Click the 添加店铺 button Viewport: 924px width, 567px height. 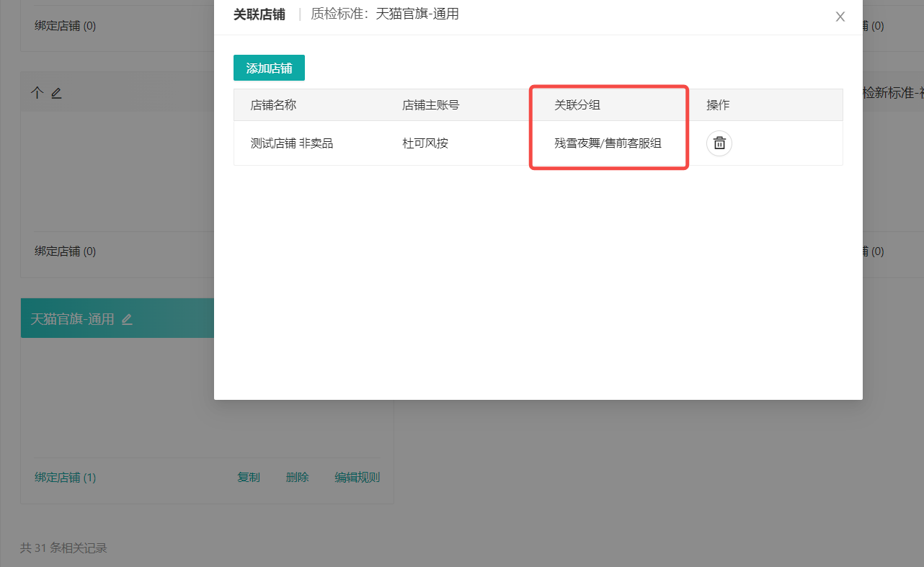coord(269,68)
